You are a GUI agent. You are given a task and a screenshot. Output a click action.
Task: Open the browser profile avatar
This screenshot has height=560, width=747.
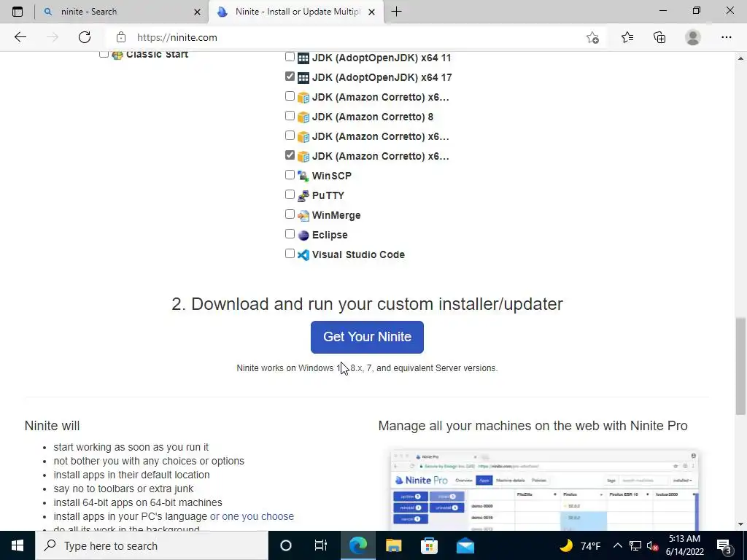pos(693,37)
